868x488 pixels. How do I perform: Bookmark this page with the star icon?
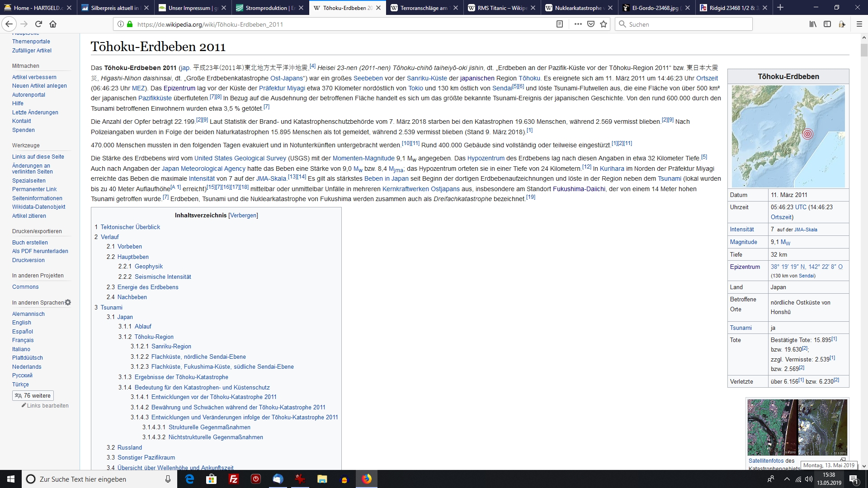604,24
